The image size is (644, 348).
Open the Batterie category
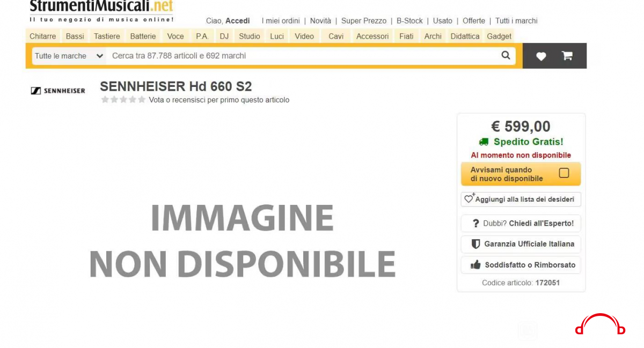pyautogui.click(x=143, y=36)
